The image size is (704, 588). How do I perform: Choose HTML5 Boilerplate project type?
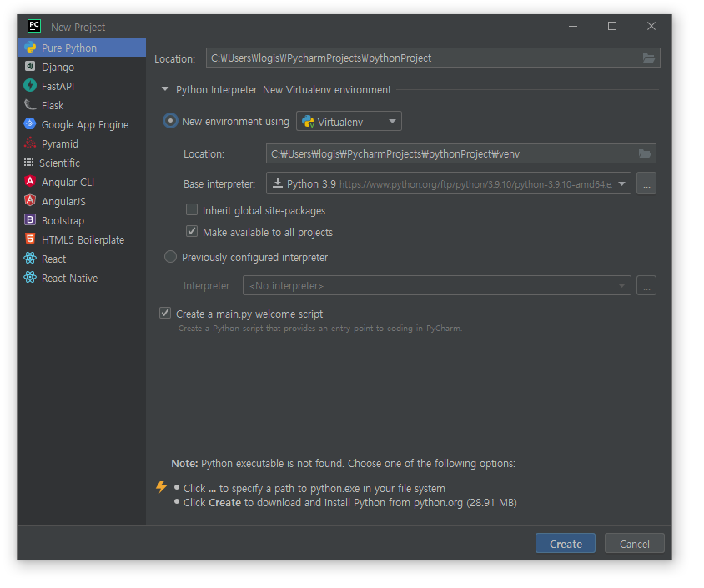[x=82, y=239]
